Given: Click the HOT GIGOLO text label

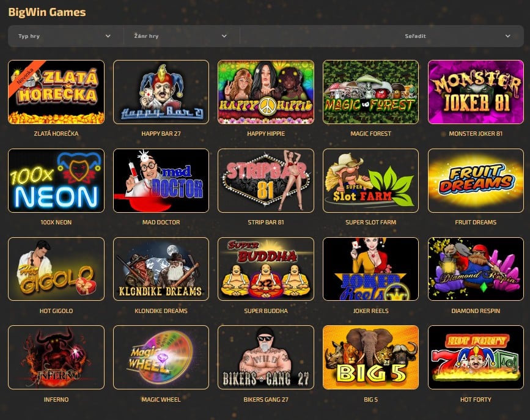Looking at the screenshot, I should (56, 311).
